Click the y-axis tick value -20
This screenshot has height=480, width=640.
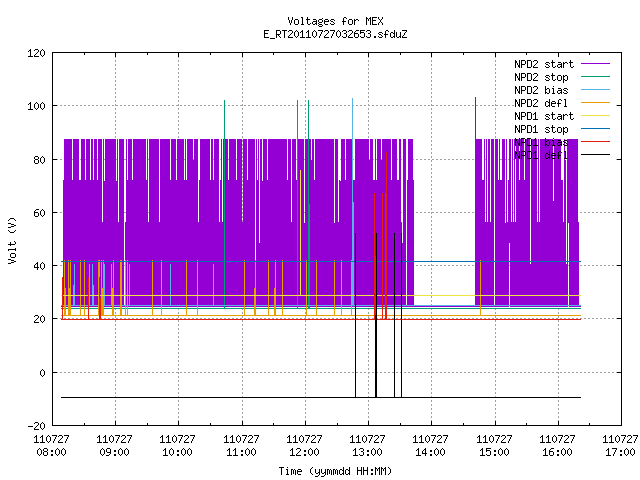[36, 426]
